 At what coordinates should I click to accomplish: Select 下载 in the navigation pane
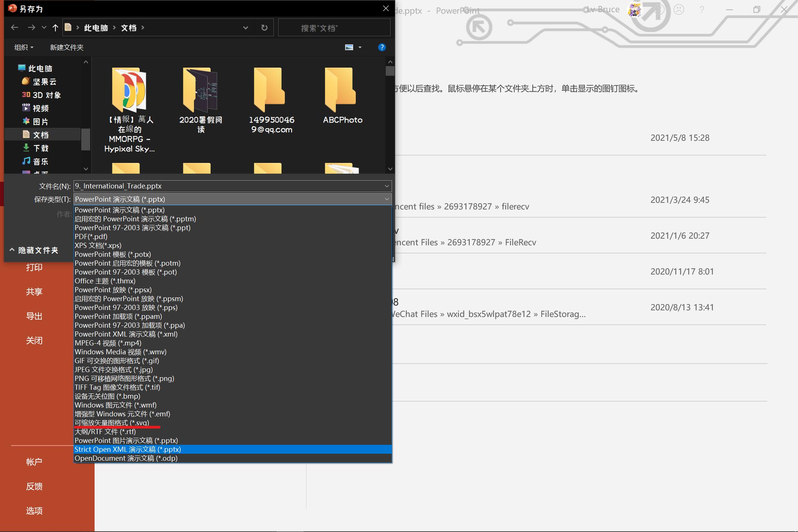pyautogui.click(x=41, y=148)
